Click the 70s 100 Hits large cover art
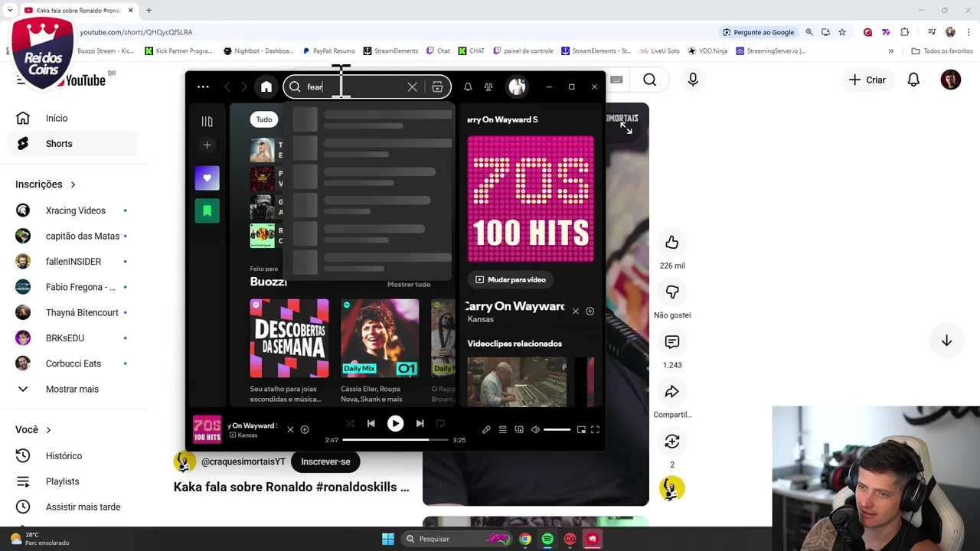Viewport: 980px width, 551px height. point(531,199)
